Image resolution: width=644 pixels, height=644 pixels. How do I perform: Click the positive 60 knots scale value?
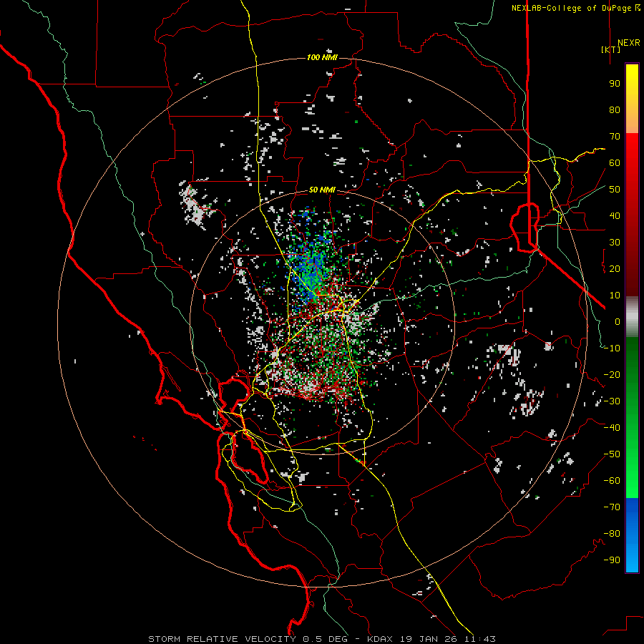tap(615, 163)
